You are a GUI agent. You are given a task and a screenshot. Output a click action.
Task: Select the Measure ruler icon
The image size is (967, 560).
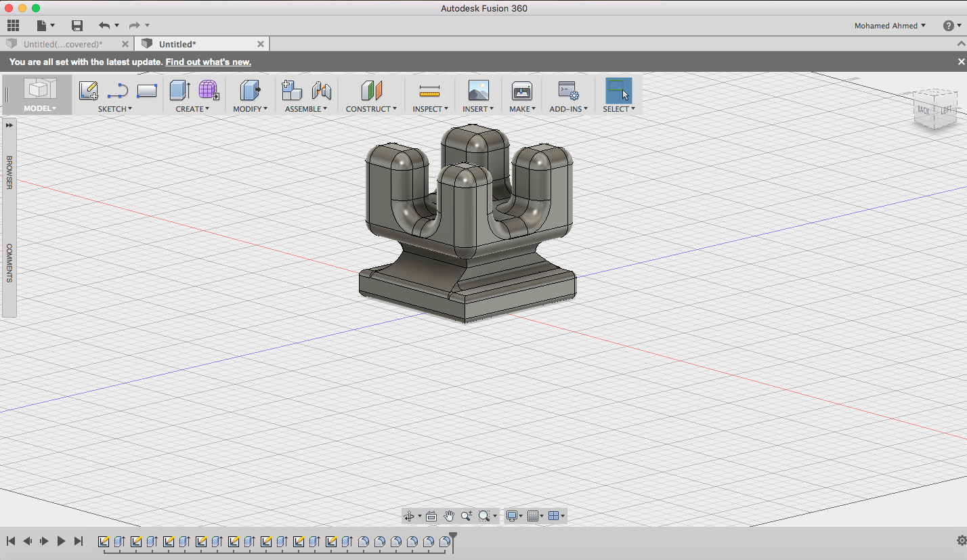(x=430, y=91)
